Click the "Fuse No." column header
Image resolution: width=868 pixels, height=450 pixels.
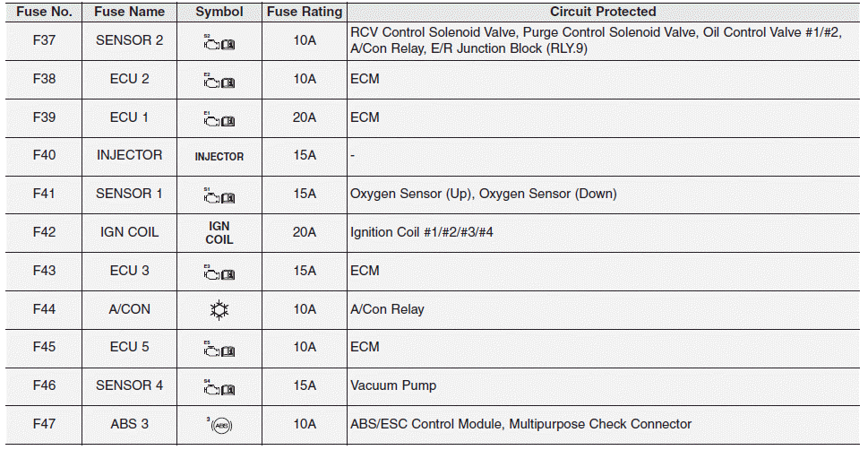tap(43, 13)
